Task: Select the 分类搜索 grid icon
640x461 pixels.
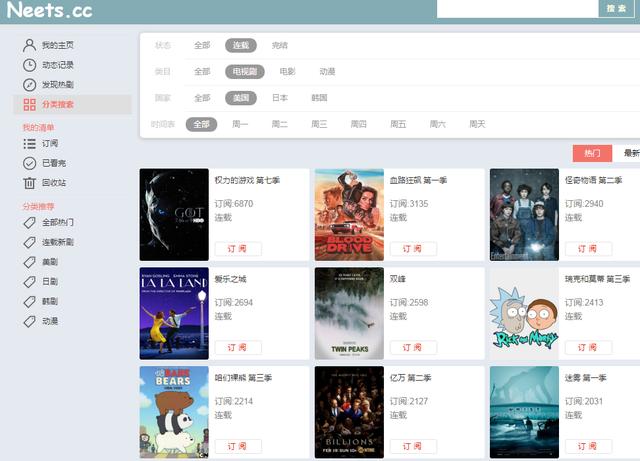Action: pyautogui.click(x=29, y=105)
